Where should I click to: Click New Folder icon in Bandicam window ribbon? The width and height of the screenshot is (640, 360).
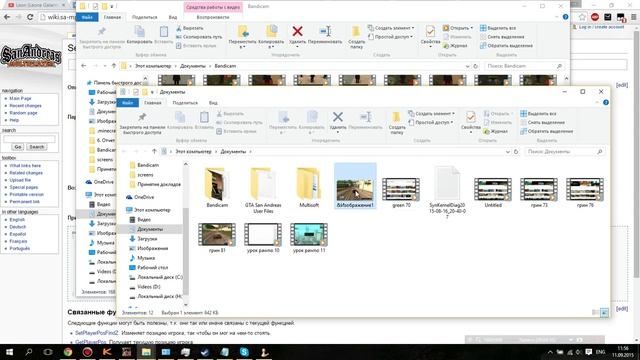pos(356,31)
